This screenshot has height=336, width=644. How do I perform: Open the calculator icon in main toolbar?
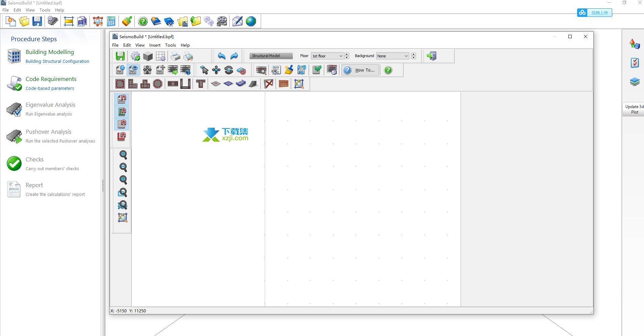(111, 21)
